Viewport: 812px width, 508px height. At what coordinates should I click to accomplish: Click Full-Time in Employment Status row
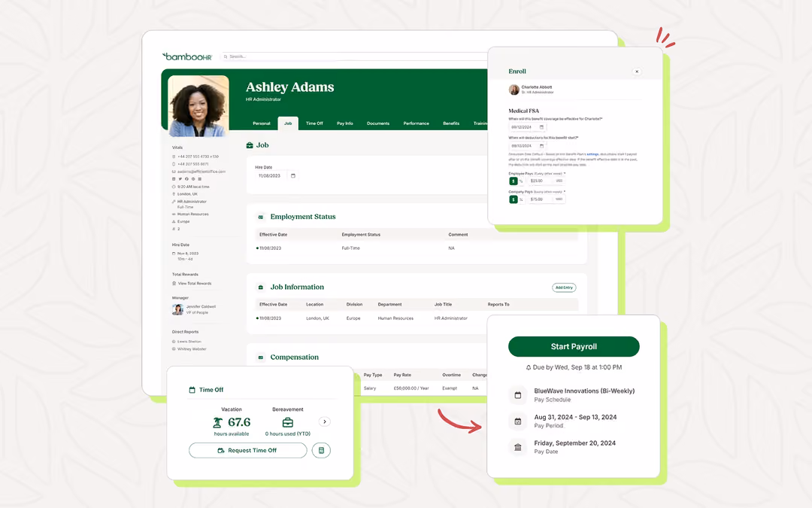point(350,248)
